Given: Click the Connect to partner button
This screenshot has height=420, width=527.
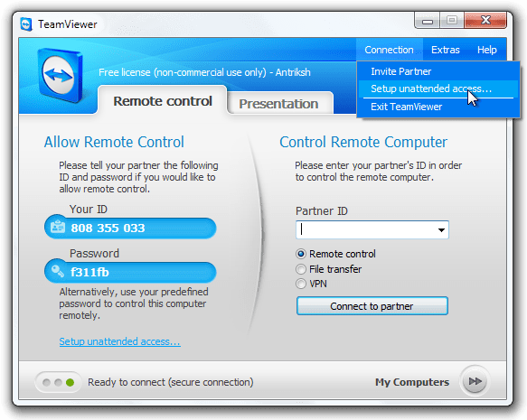Looking at the screenshot, I should 372,306.
